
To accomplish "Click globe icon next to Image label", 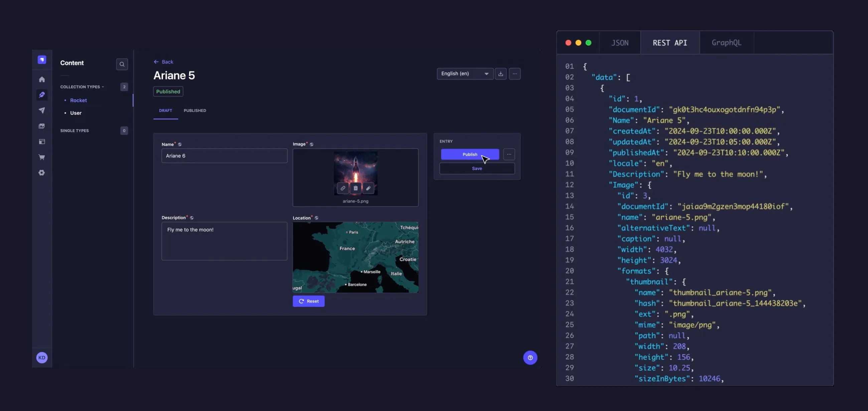I will point(311,145).
